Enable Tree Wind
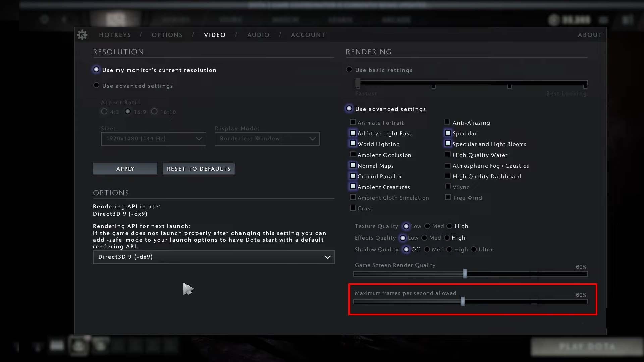The height and width of the screenshot is (362, 644). (448, 197)
